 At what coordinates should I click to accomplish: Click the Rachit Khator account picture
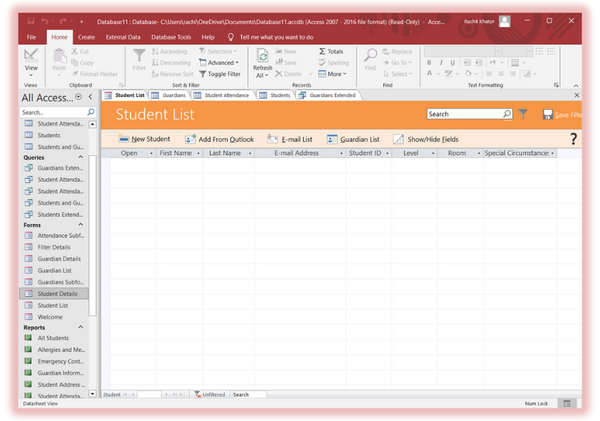coord(505,21)
